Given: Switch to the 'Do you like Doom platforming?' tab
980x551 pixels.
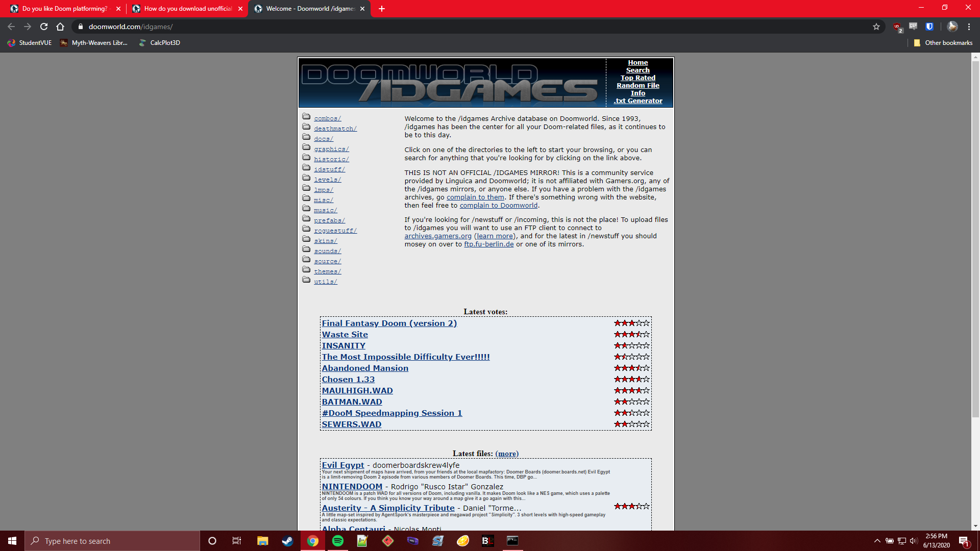Looking at the screenshot, I should [x=64, y=9].
